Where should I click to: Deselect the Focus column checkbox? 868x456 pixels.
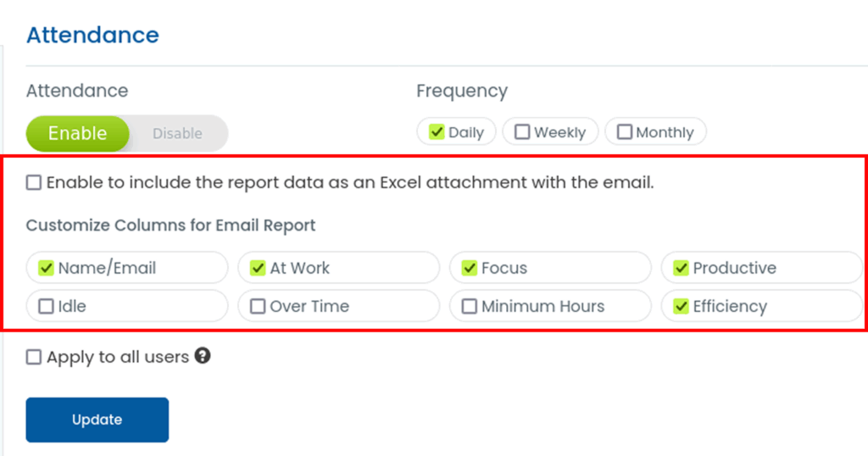(x=470, y=268)
